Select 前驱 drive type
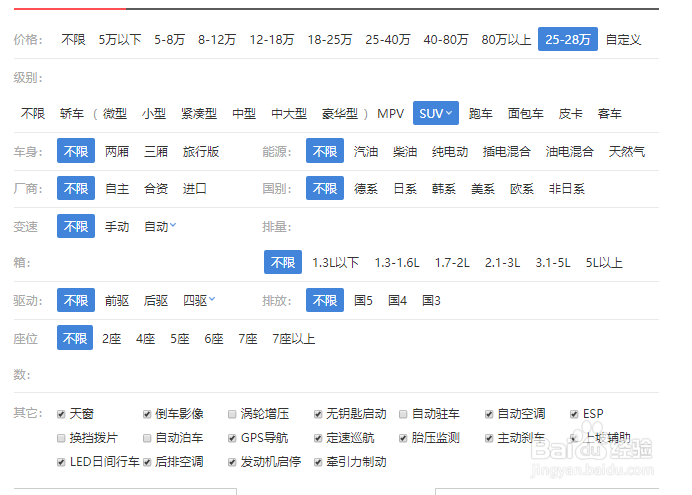692x495 pixels. click(117, 301)
